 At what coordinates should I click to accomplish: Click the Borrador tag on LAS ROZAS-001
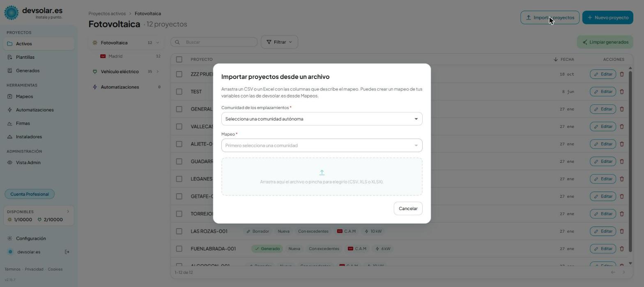(258, 231)
